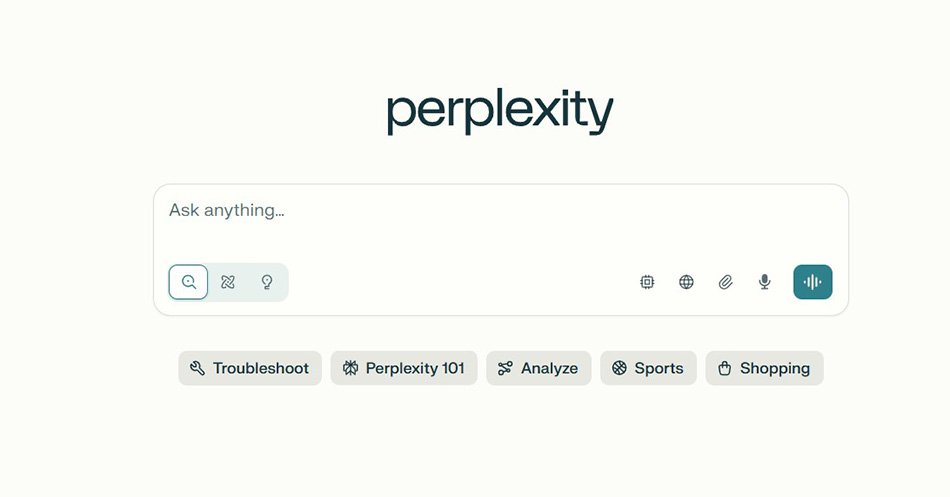Click the icon beside Perplexity 101
Screen dimensions: 950x497
[x=350, y=368]
